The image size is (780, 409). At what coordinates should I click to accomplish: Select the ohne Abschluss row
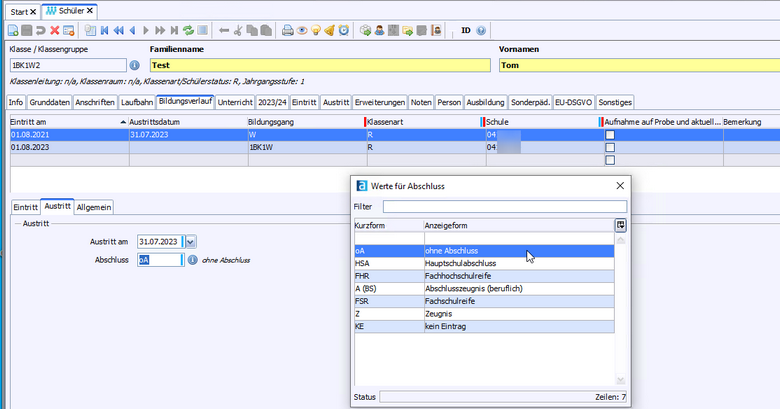pos(484,251)
